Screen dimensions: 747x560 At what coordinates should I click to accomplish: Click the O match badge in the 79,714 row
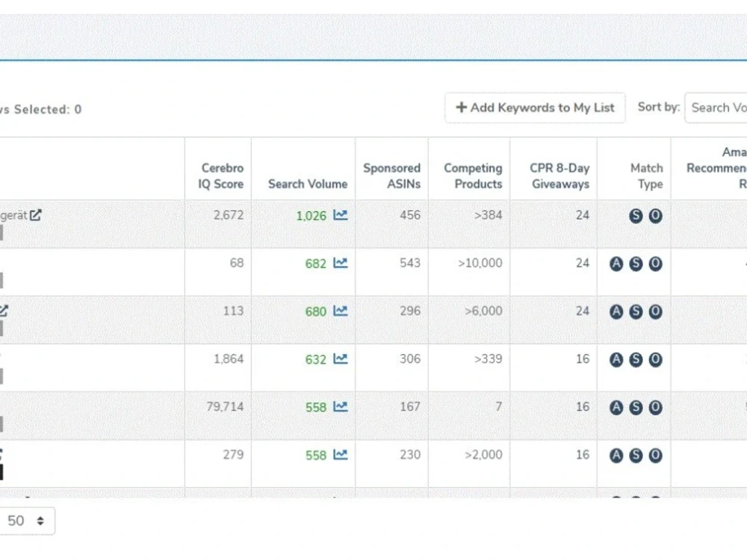655,407
